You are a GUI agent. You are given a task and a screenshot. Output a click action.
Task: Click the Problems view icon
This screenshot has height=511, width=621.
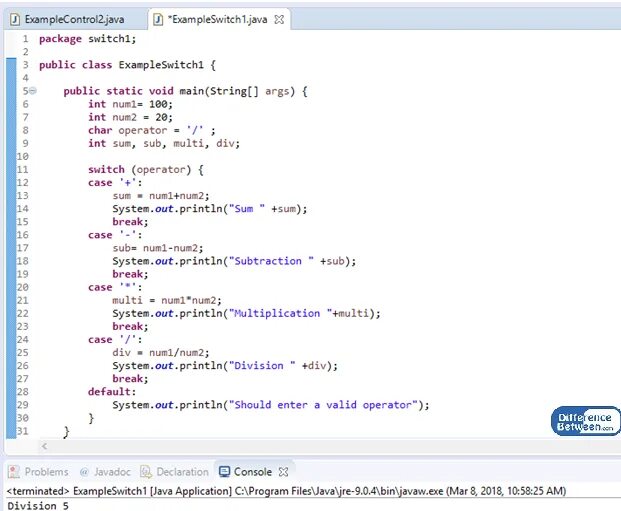tap(14, 472)
